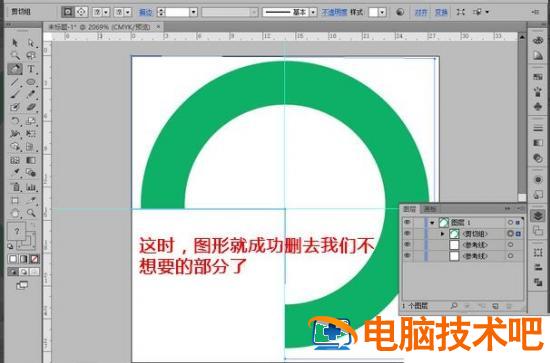Select the Rotate tool
Image resolution: width=550 pixels, height=363 pixels.
15,121
